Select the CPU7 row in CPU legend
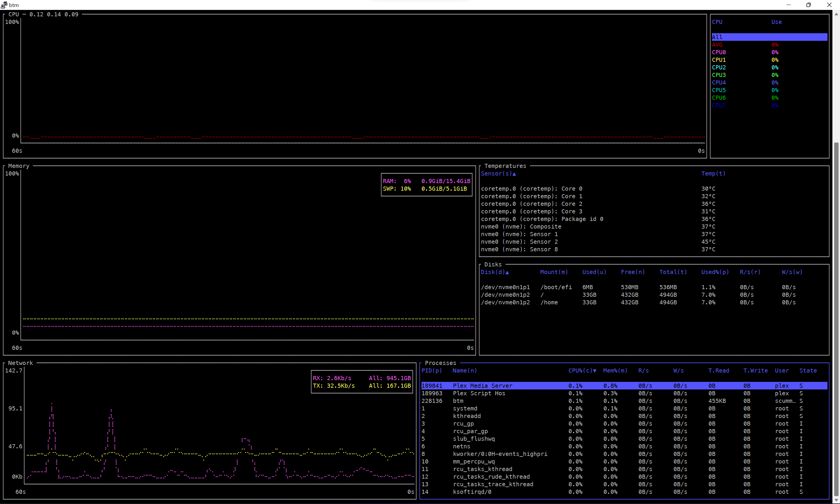Screen dimensions: 840x504 coord(769,105)
